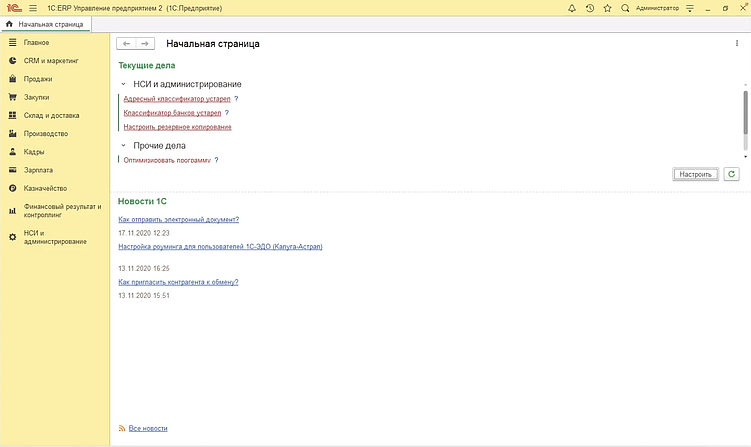Collapse Прочие дела group
Image resolution: width=751 pixels, height=447 pixels.
point(123,146)
